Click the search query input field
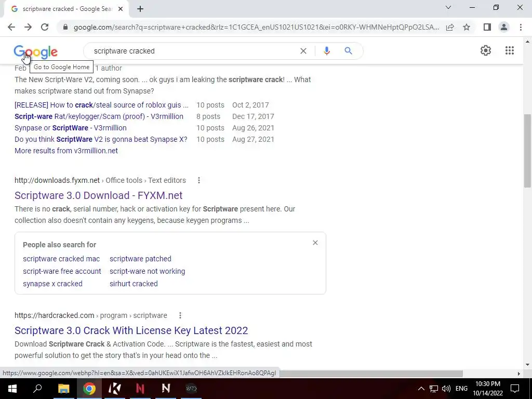Screen dimensions: 532x399 [193, 51]
